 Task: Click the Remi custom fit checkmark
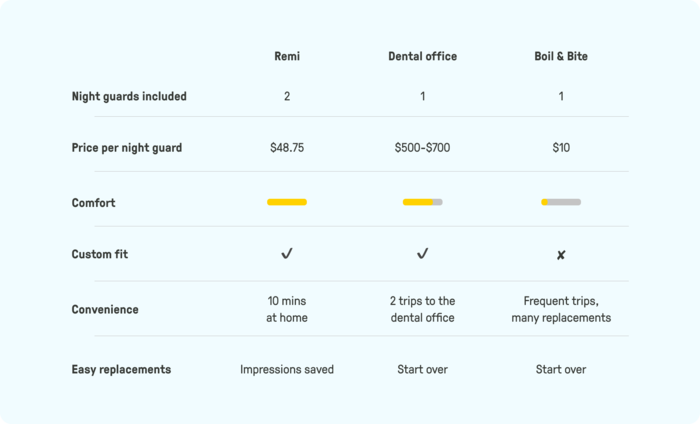(x=287, y=254)
